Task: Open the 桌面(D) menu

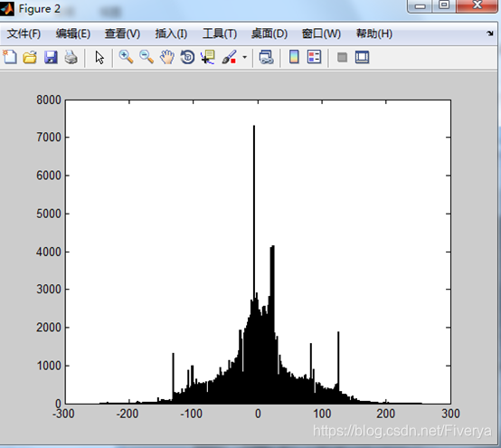Action: click(269, 33)
